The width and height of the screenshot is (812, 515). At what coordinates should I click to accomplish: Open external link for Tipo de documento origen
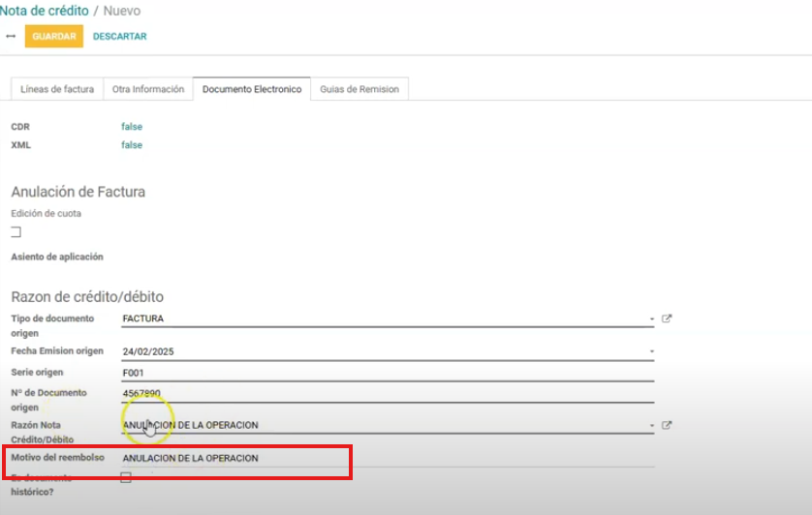[x=667, y=318]
